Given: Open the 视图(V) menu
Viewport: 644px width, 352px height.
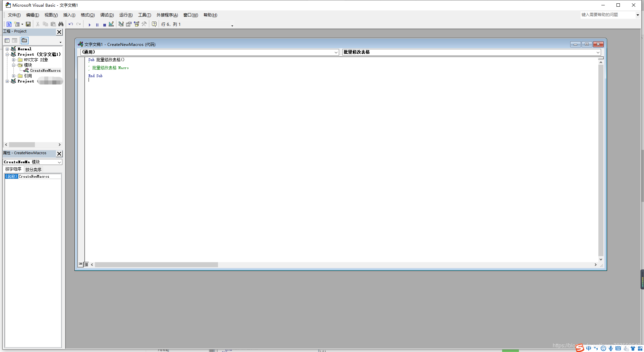Looking at the screenshot, I should pos(51,15).
